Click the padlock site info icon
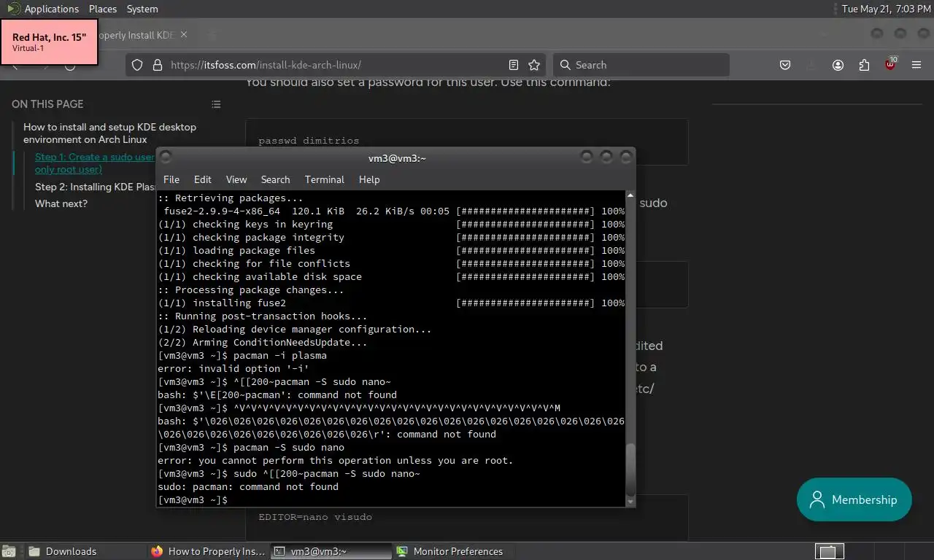Image resolution: width=934 pixels, height=560 pixels. click(156, 65)
